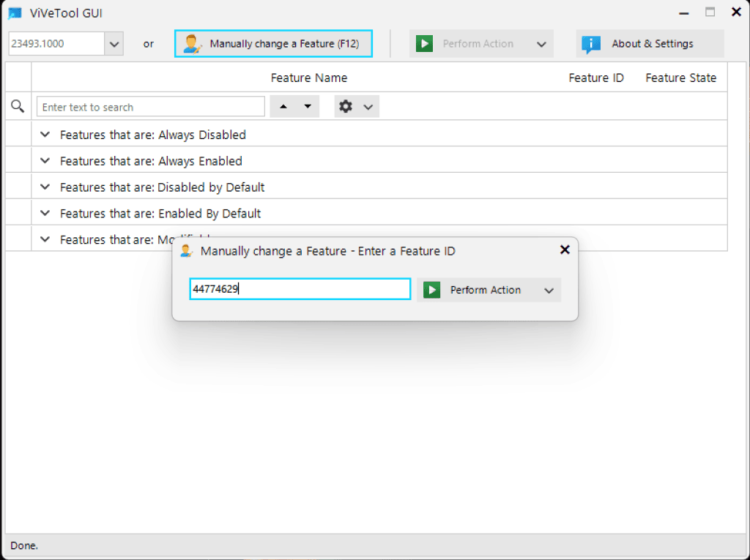Select the feature ID input containing 44774629
750x560 pixels.
click(300, 288)
